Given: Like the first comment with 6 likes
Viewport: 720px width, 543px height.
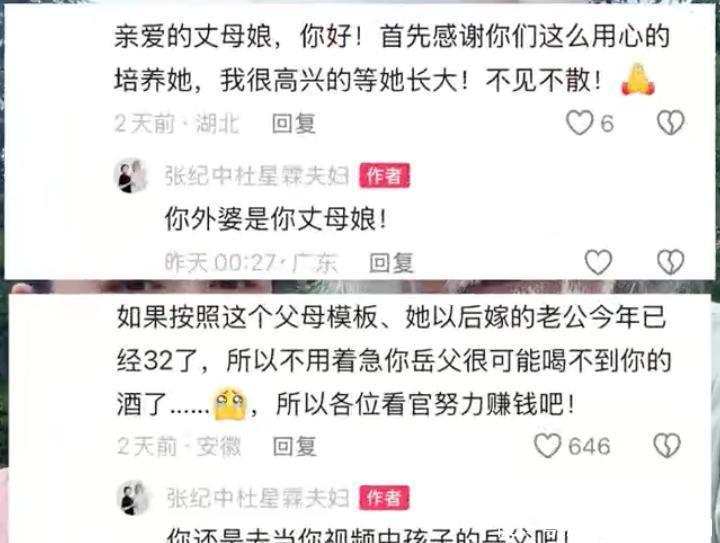Looking at the screenshot, I should (579, 123).
